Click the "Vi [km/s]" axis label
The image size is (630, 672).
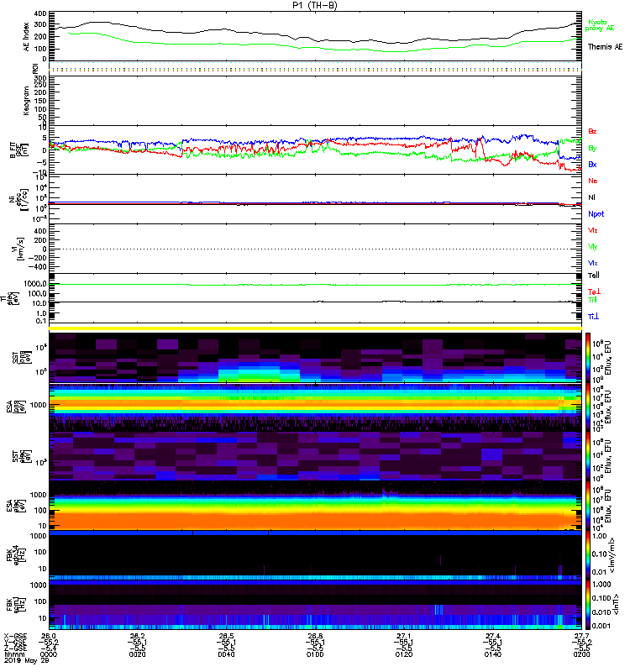click(x=18, y=249)
